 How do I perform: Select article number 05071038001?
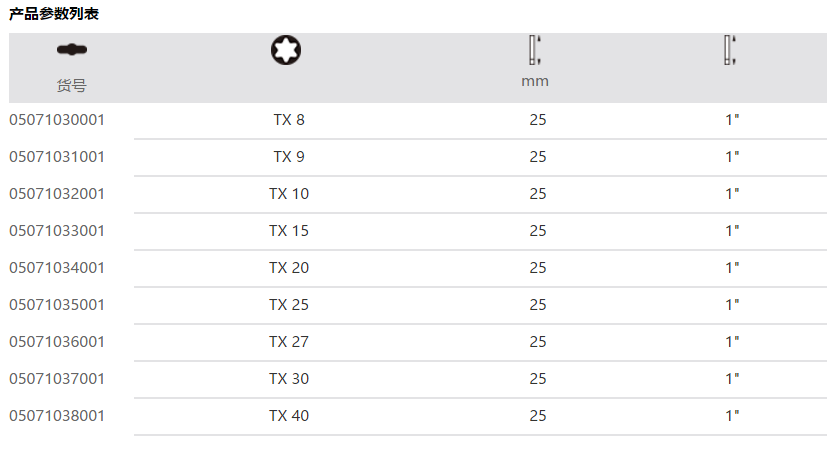pyautogui.click(x=57, y=416)
